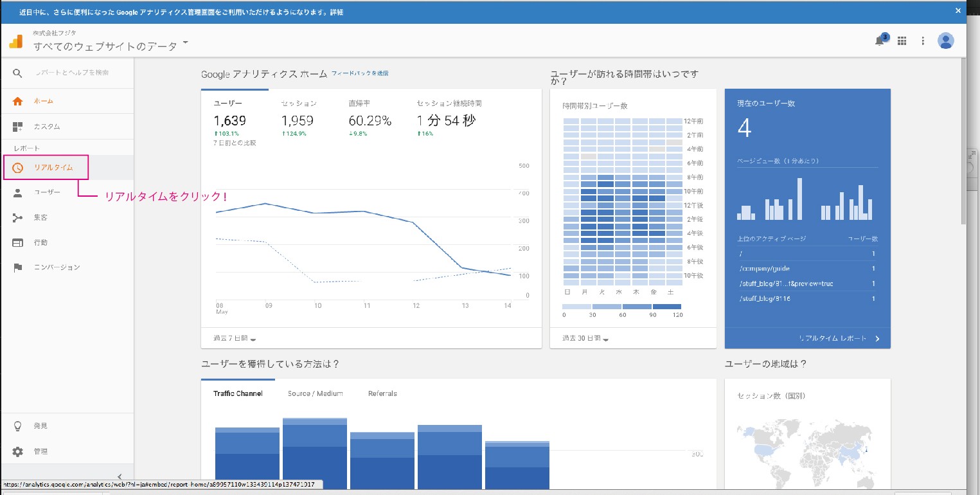Click the Custom dashboard icon in sidebar

(x=17, y=127)
